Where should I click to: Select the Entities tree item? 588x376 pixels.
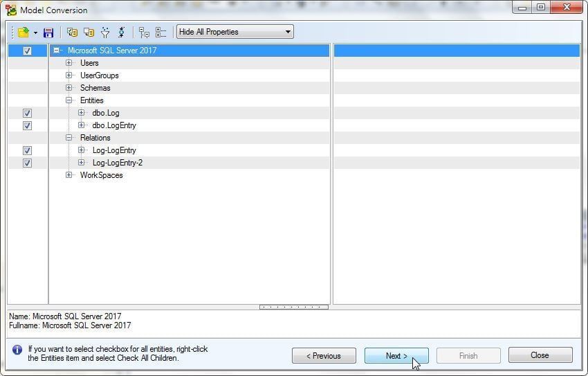[92, 100]
